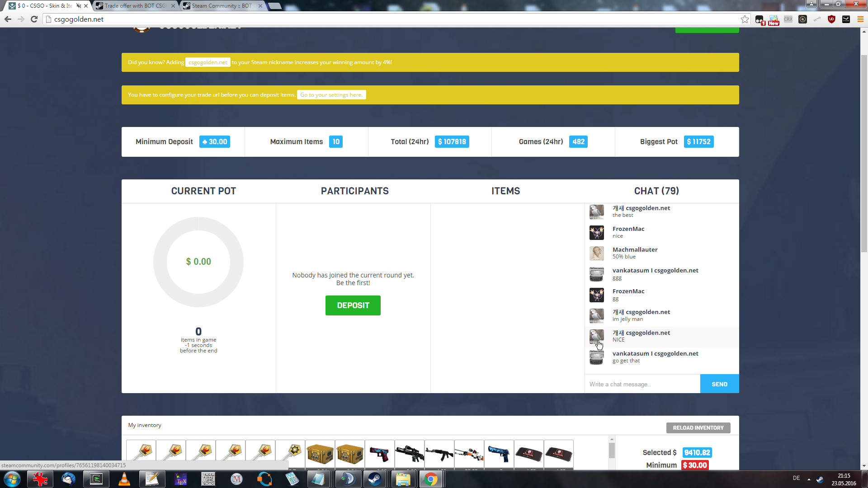Follow the 'Go to your settings here' link

point(331,95)
